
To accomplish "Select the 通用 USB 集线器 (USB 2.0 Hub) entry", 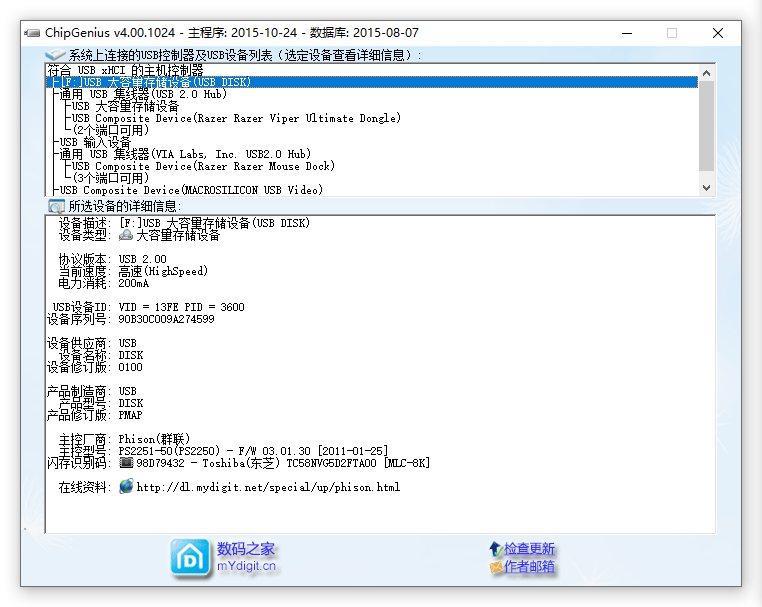I will coord(143,94).
